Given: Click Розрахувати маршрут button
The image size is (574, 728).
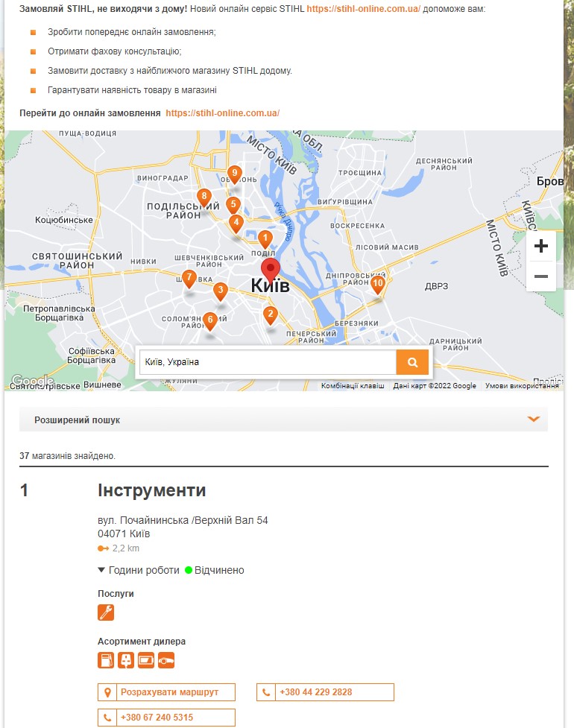Looking at the screenshot, I should coord(166,692).
